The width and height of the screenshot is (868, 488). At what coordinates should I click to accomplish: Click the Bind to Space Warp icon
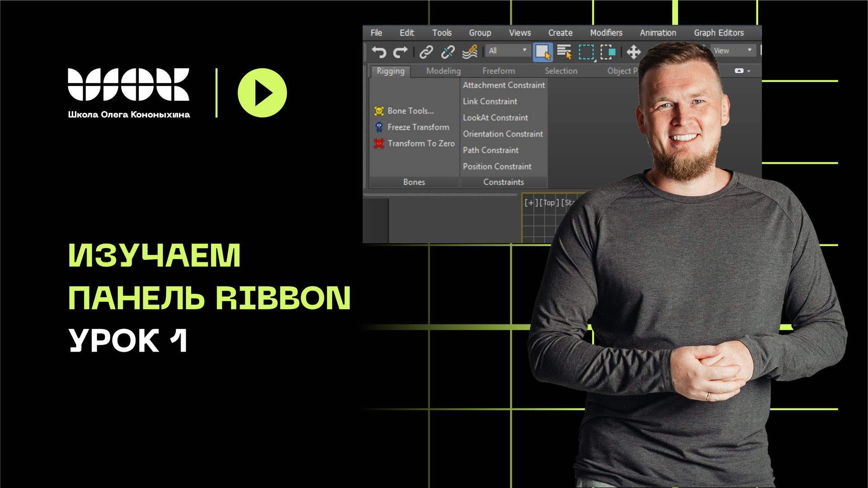[470, 52]
